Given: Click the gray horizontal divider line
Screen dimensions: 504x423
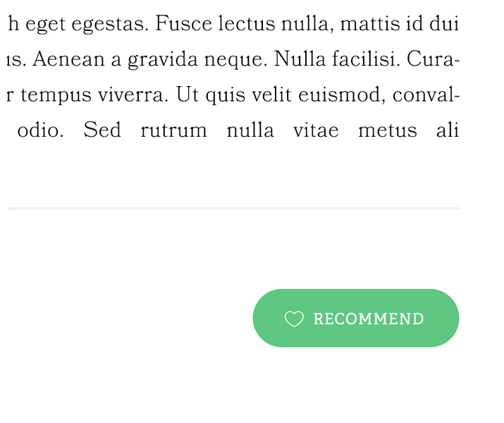Looking at the screenshot, I should pyautogui.click(x=233, y=209).
